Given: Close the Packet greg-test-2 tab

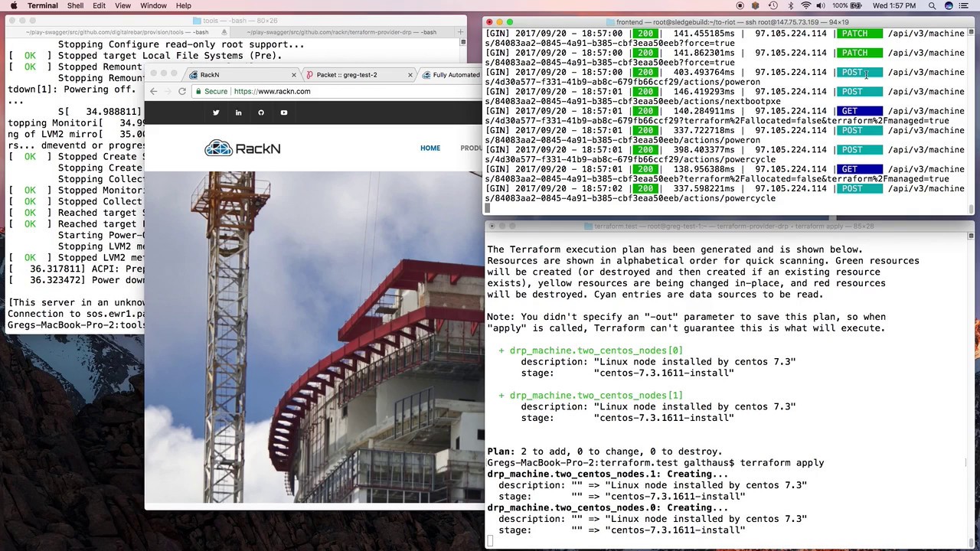Looking at the screenshot, I should pyautogui.click(x=410, y=75).
